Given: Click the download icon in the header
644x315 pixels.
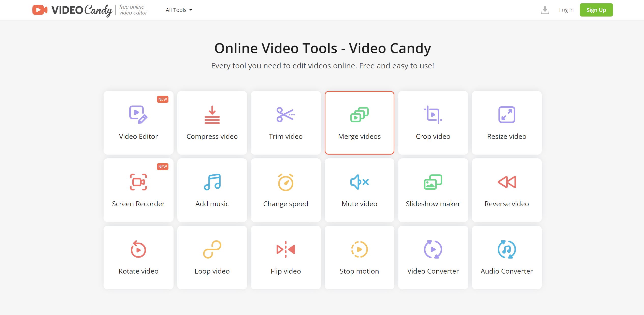Looking at the screenshot, I should (545, 10).
